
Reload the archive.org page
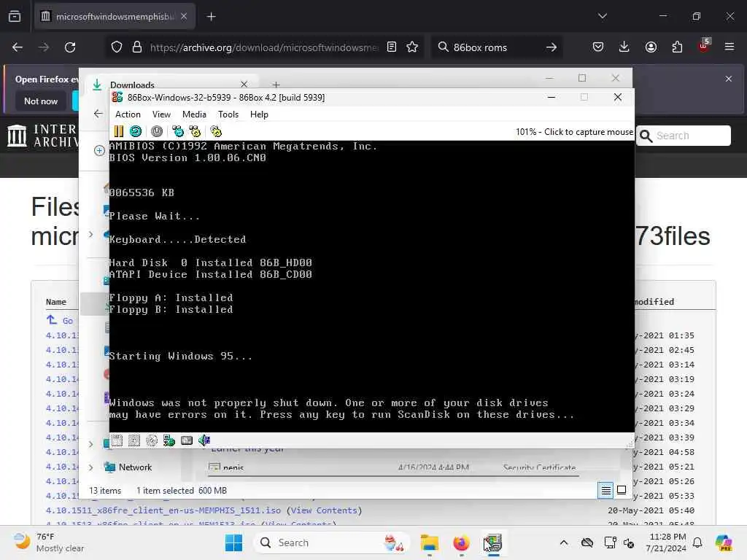pos(70,47)
